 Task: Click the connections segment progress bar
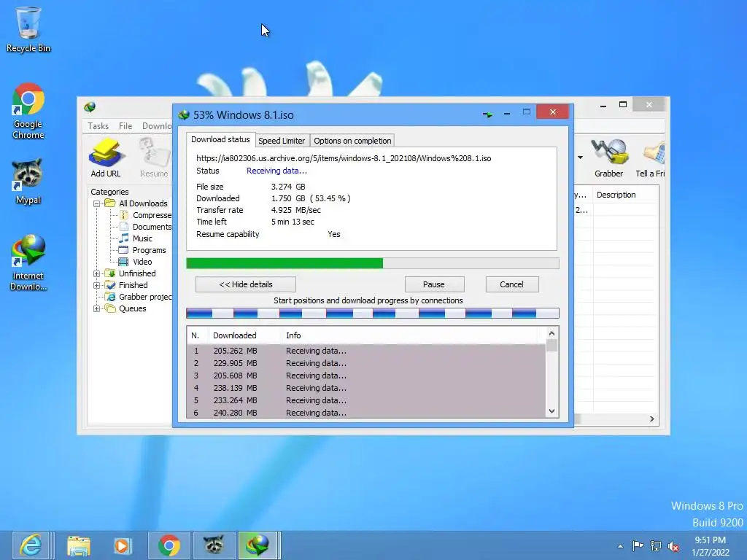373,313
